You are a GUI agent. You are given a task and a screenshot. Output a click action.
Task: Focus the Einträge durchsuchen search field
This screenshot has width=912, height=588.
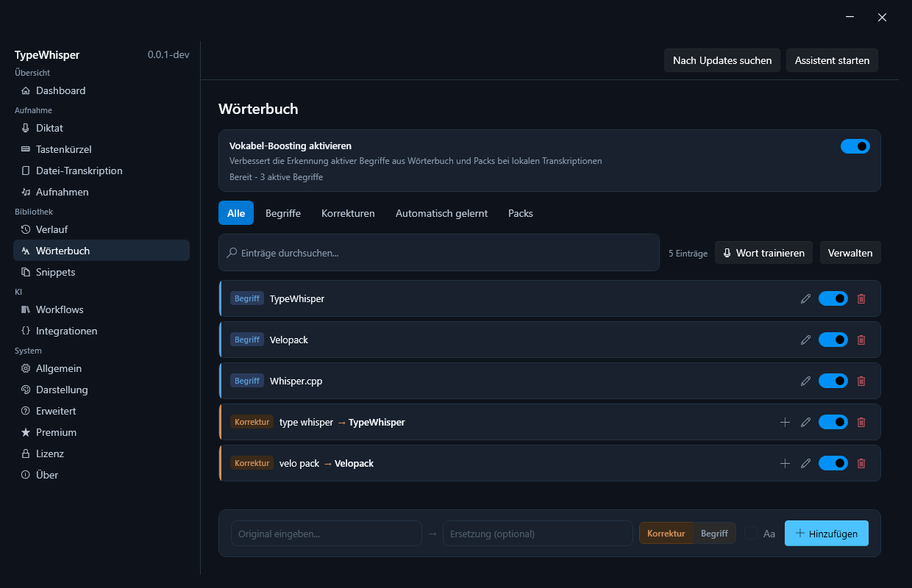[439, 253]
